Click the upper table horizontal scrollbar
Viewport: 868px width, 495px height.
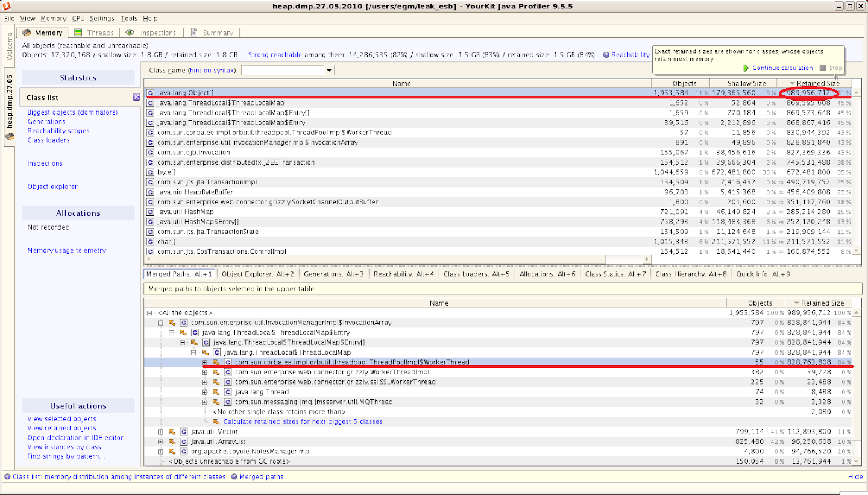(398, 259)
